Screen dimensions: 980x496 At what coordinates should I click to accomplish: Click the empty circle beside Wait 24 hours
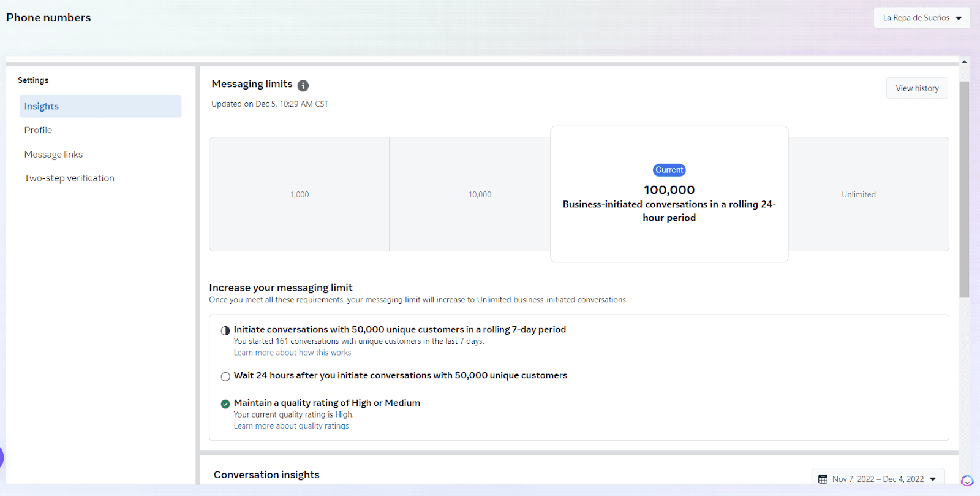225,376
